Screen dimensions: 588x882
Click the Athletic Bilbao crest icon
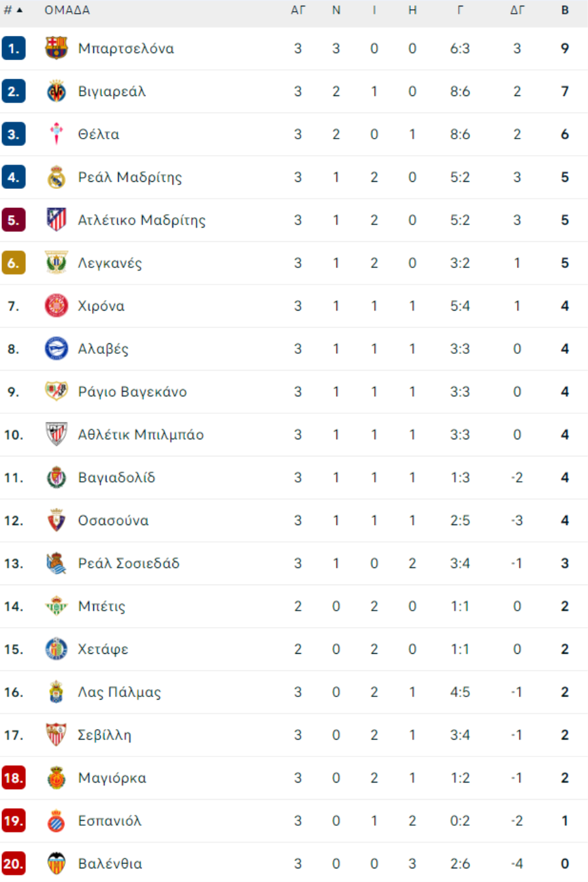56,435
